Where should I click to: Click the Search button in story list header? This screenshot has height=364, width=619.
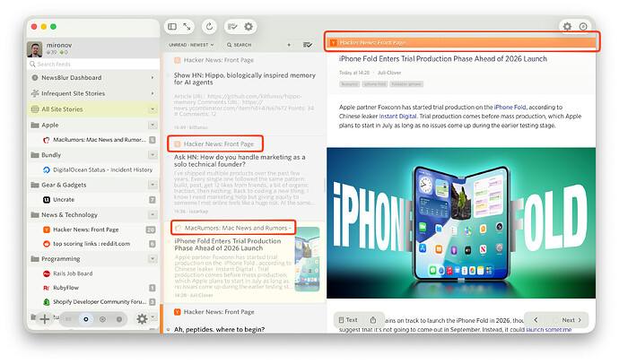[240, 45]
